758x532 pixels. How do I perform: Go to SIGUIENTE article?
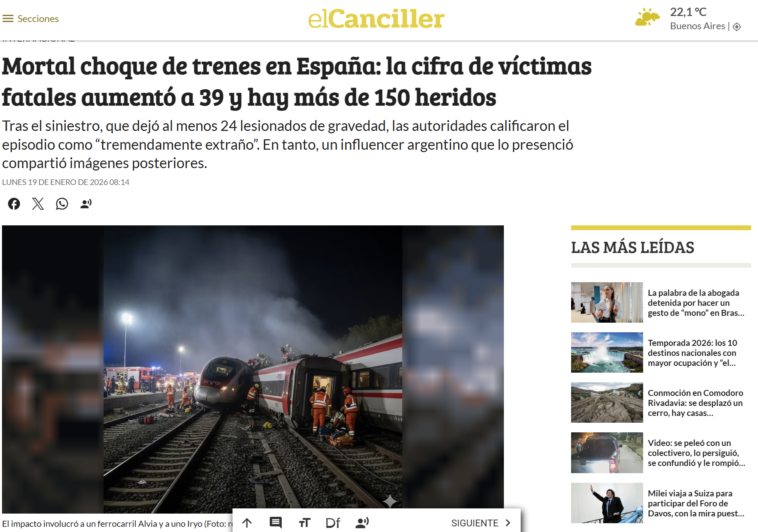coord(481,523)
